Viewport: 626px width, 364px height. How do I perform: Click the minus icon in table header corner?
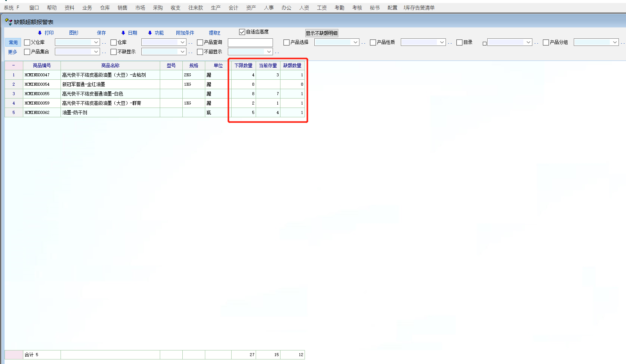point(14,65)
